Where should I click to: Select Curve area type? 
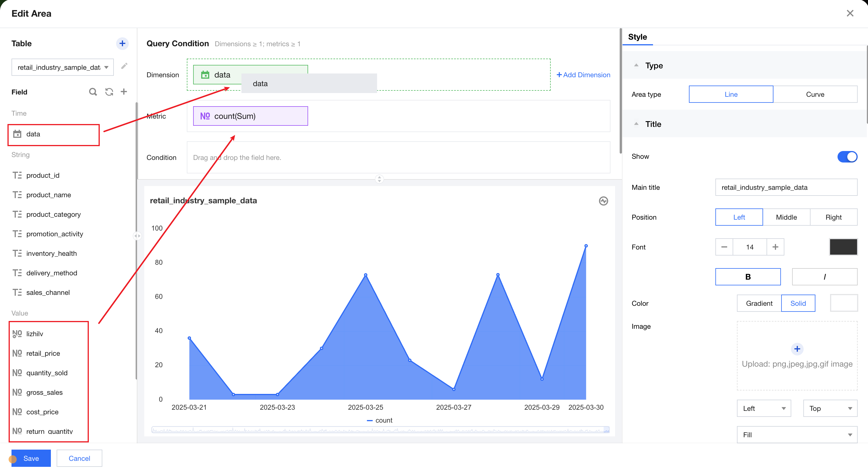[x=815, y=94]
